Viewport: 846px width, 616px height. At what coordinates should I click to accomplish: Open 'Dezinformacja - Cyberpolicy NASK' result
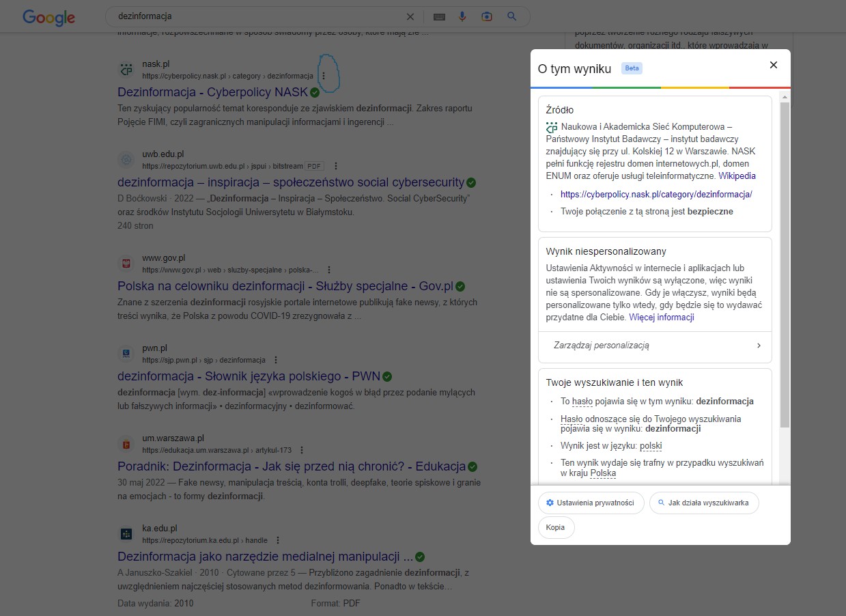212,92
